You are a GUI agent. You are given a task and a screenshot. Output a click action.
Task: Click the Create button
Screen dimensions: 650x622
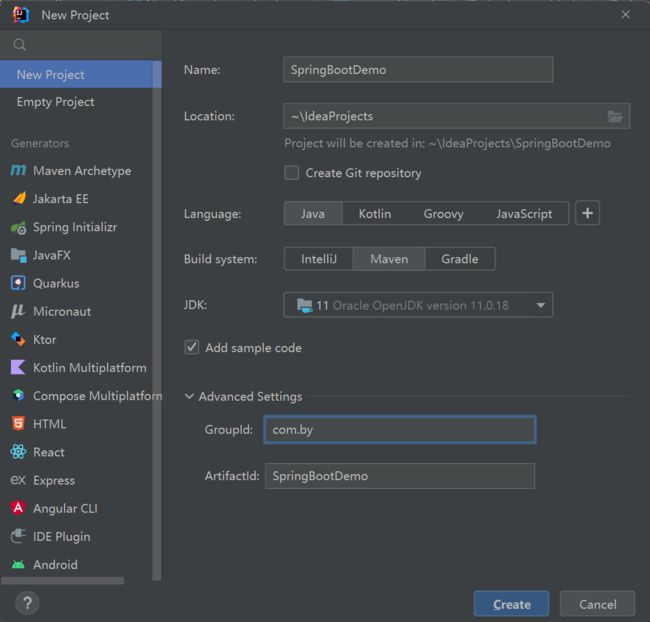coord(512,604)
